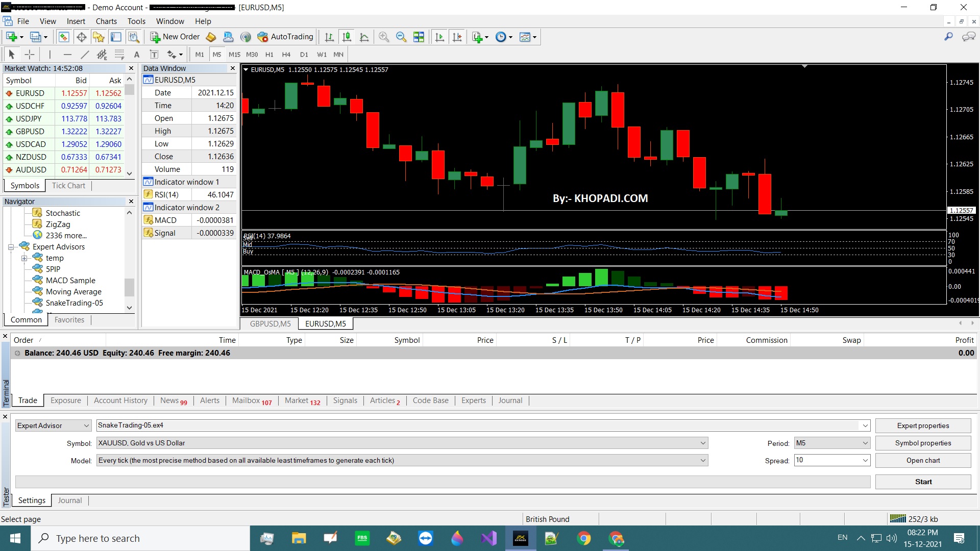Click the Expert properties button
The width and height of the screenshot is (980, 551).
(x=922, y=425)
